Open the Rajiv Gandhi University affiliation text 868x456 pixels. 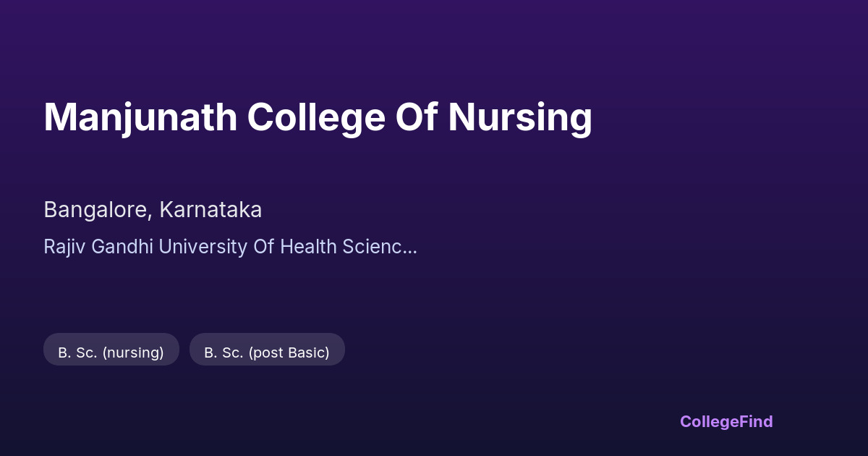coord(230,247)
